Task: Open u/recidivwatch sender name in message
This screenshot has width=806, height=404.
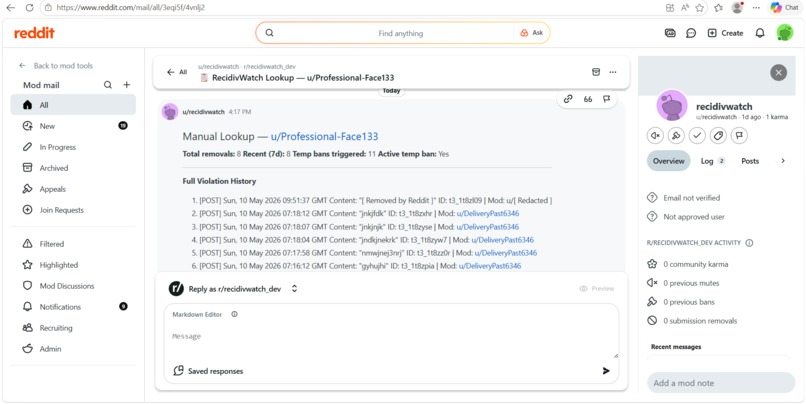Action: tap(204, 112)
